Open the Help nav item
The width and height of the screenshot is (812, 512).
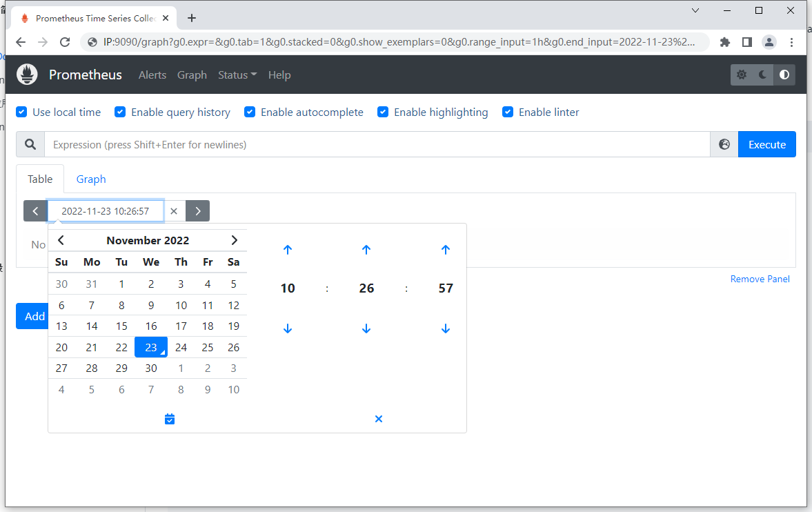click(x=279, y=75)
